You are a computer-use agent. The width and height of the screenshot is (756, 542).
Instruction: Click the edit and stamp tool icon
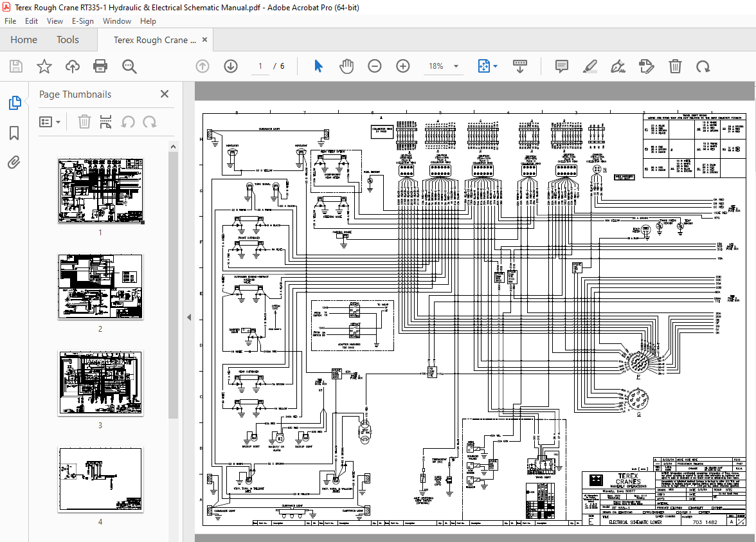pyautogui.click(x=646, y=66)
